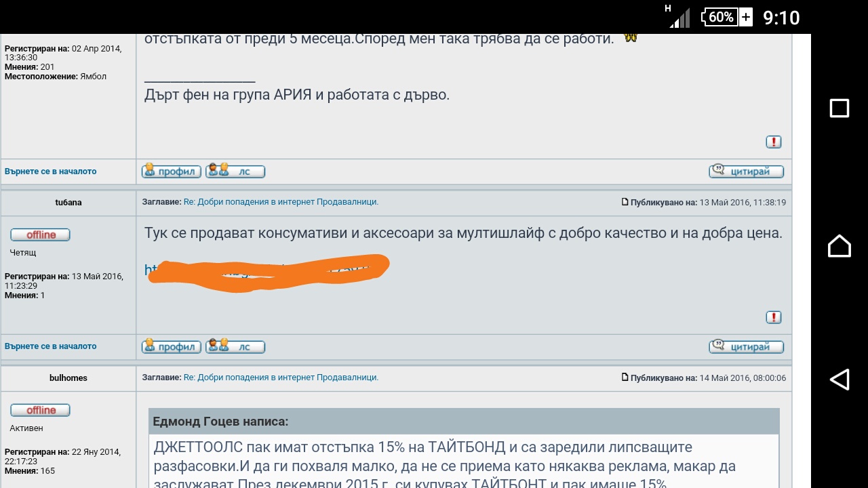Open title link in tu6ana's post header
The image size is (868, 488).
click(281, 202)
